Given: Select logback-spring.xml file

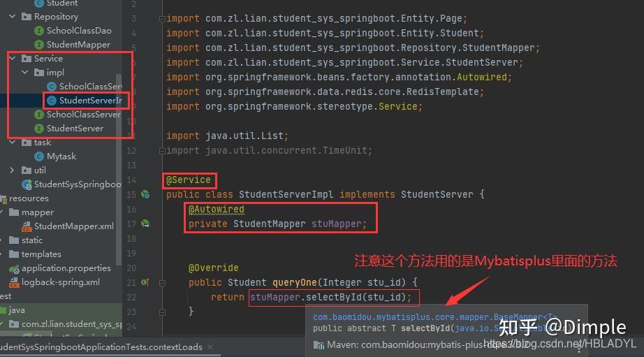Looking at the screenshot, I should pos(60,282).
